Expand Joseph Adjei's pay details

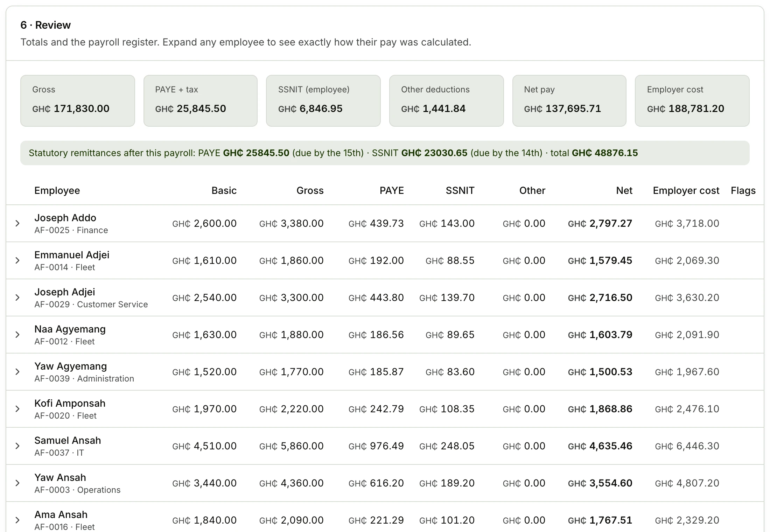(17, 297)
